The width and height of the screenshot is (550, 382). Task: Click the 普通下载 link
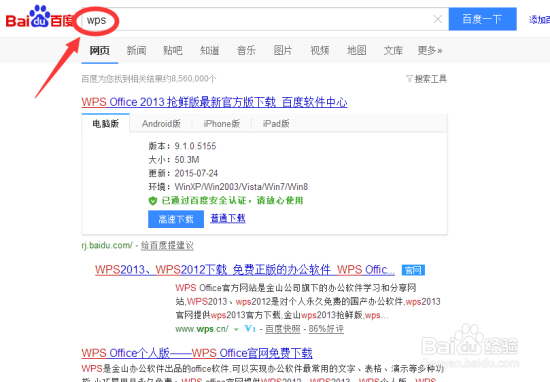[x=228, y=219]
